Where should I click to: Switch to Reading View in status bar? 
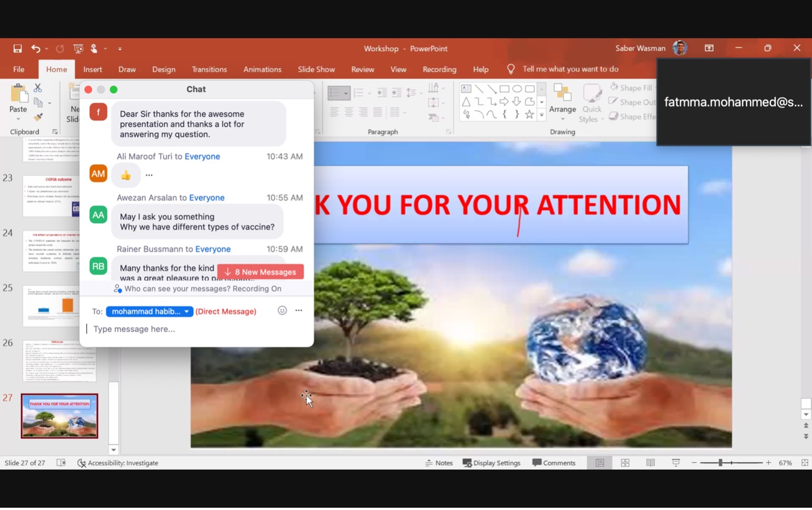651,463
